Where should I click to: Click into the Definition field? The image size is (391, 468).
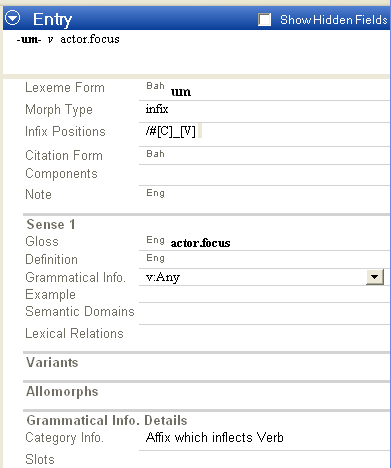pyautogui.click(x=264, y=259)
